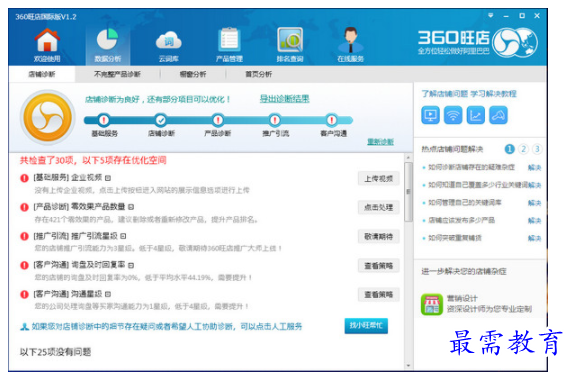Click the 基础服务 warning step marker
Screen dimensions: 571x374
pyautogui.click(x=104, y=120)
